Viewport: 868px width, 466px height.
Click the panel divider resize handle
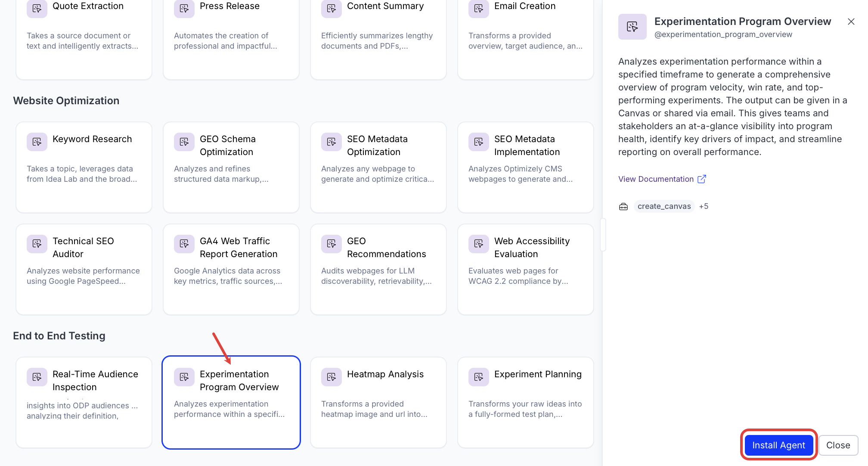tap(603, 235)
